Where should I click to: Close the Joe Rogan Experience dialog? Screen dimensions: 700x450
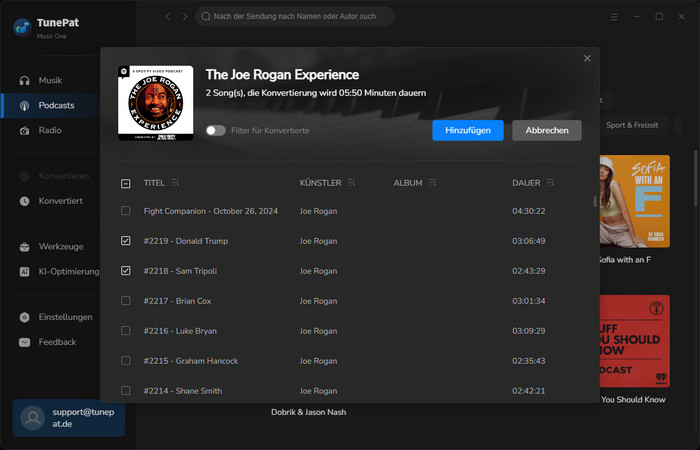(x=587, y=58)
